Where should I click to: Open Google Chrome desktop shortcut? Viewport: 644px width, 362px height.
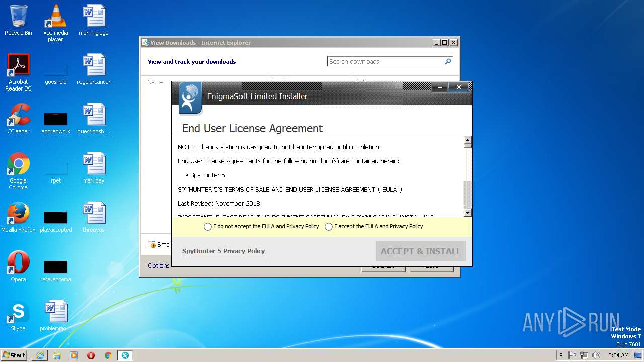tap(18, 171)
